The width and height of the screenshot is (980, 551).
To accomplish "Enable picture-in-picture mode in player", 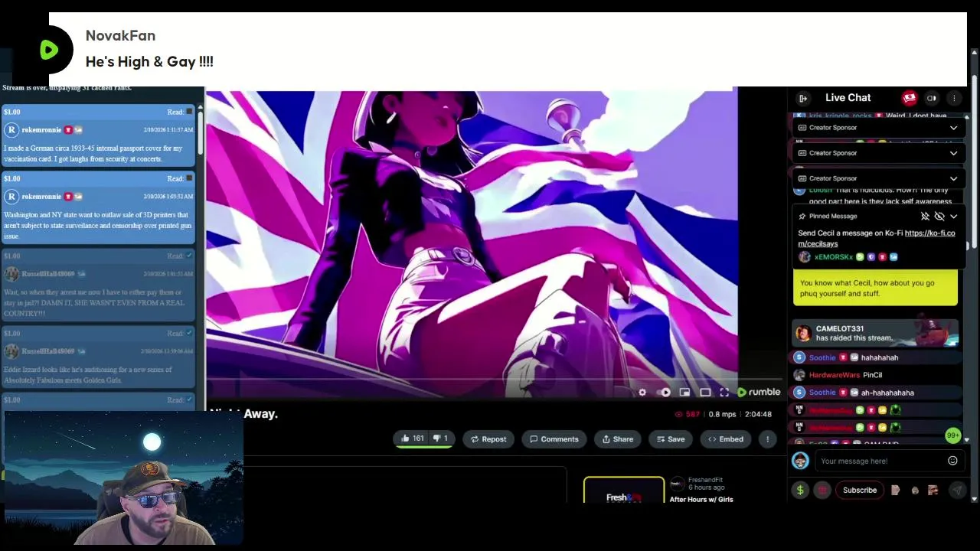I will tap(684, 393).
